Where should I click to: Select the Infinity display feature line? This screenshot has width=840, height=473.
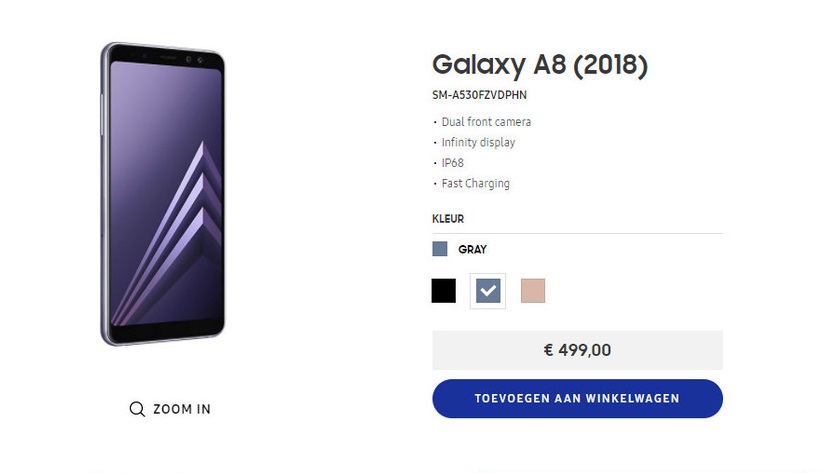478,143
